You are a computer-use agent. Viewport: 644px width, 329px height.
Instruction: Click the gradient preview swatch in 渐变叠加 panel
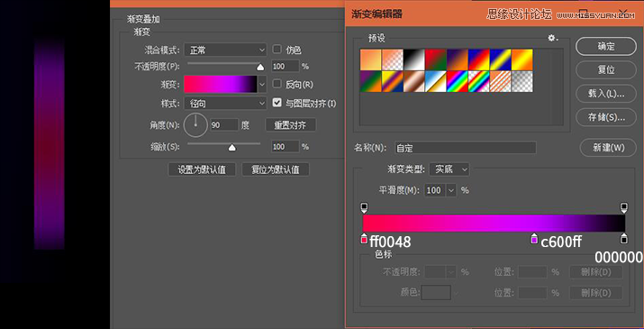click(x=221, y=85)
